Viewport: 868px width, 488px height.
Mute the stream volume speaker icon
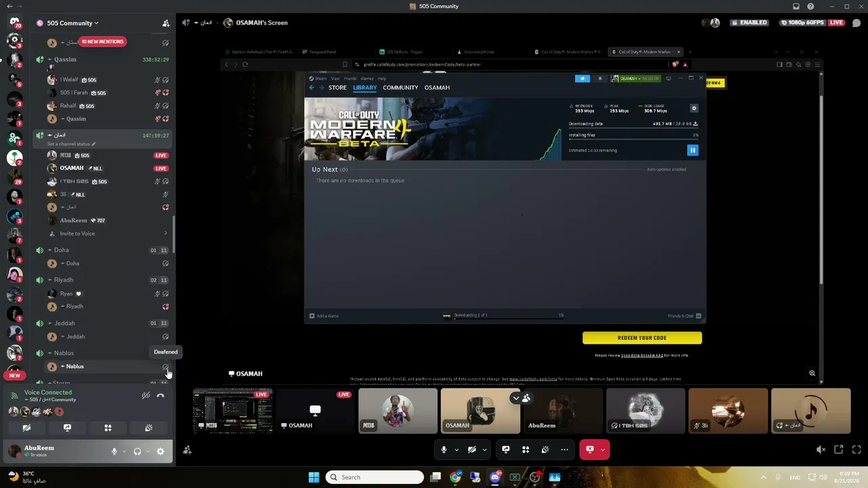(x=821, y=449)
